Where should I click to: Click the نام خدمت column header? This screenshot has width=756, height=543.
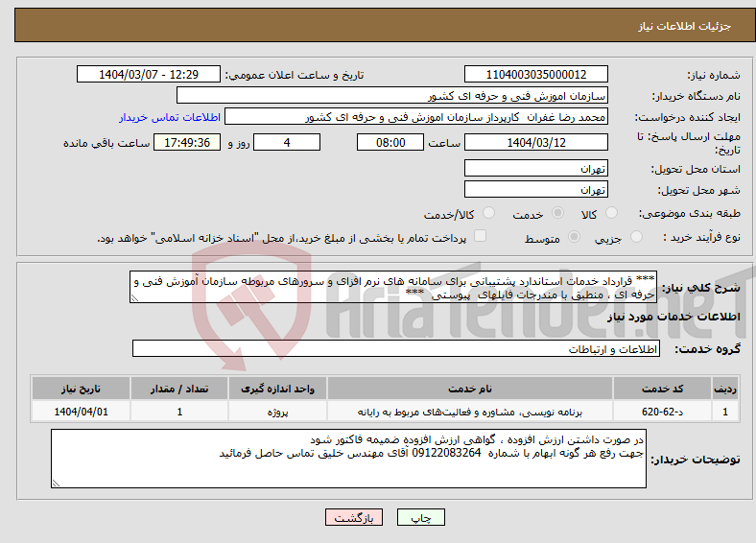[469, 389]
